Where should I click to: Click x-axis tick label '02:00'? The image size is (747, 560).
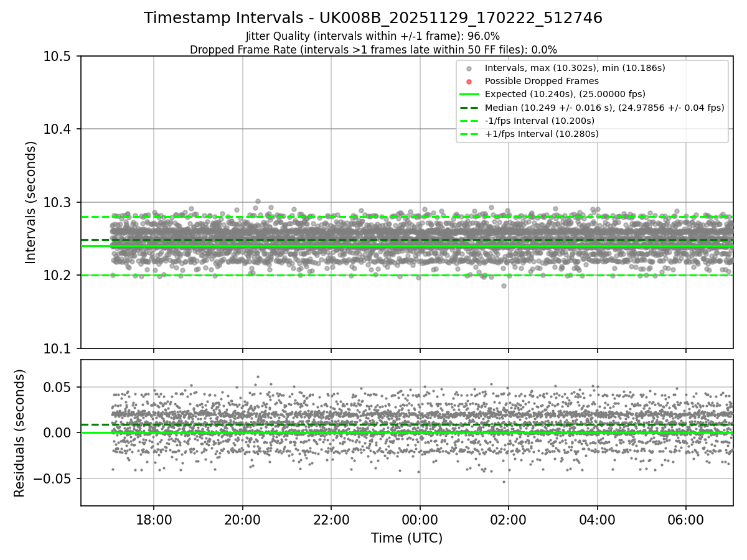509,519
